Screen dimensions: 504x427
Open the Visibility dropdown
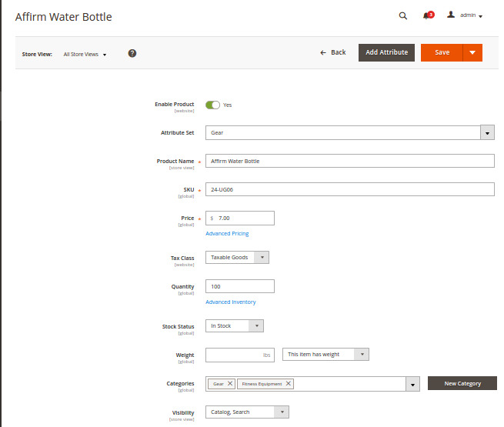[282, 412]
